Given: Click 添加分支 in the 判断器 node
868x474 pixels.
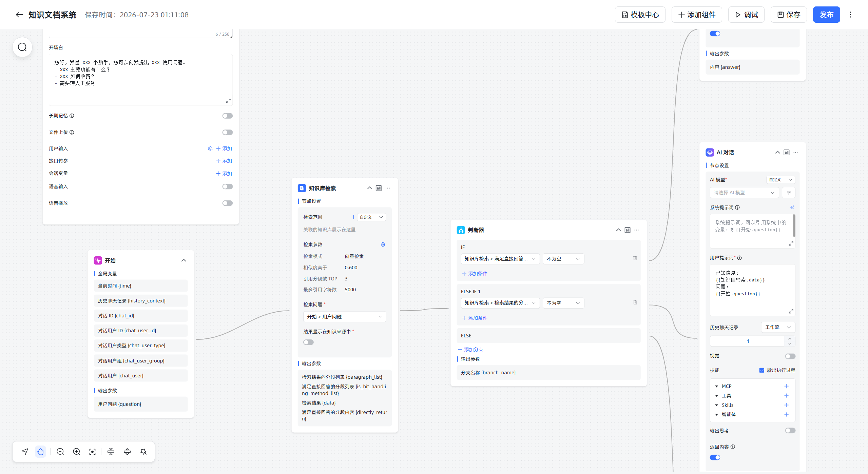Looking at the screenshot, I should [470, 350].
